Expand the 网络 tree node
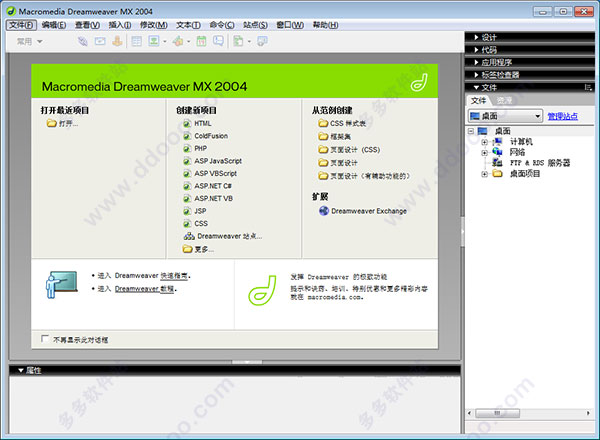Screen dimensions: 600x440 click(x=484, y=153)
